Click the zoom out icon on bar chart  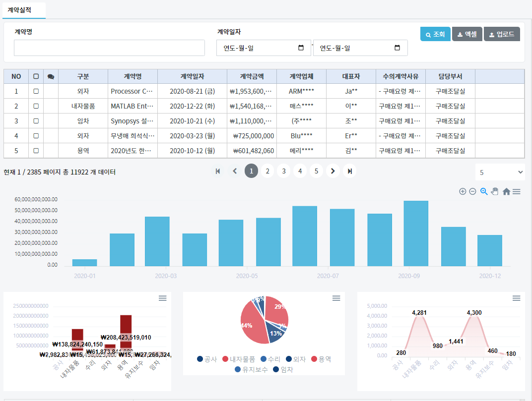click(472, 191)
